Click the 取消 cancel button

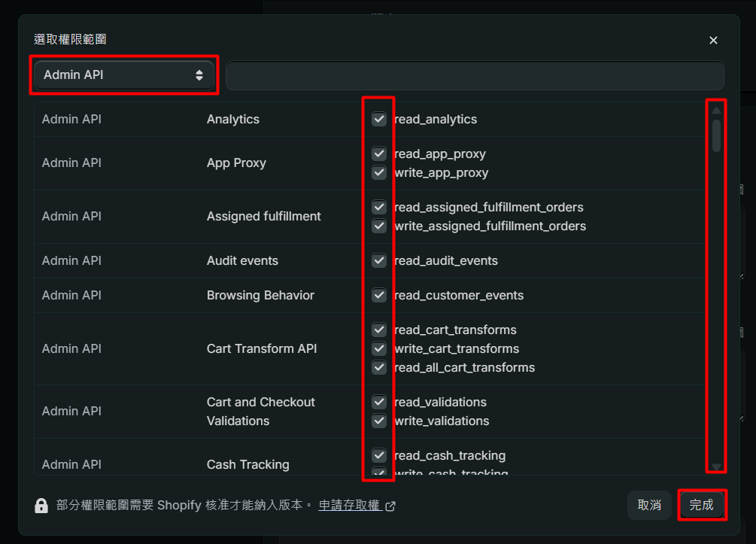(x=649, y=506)
